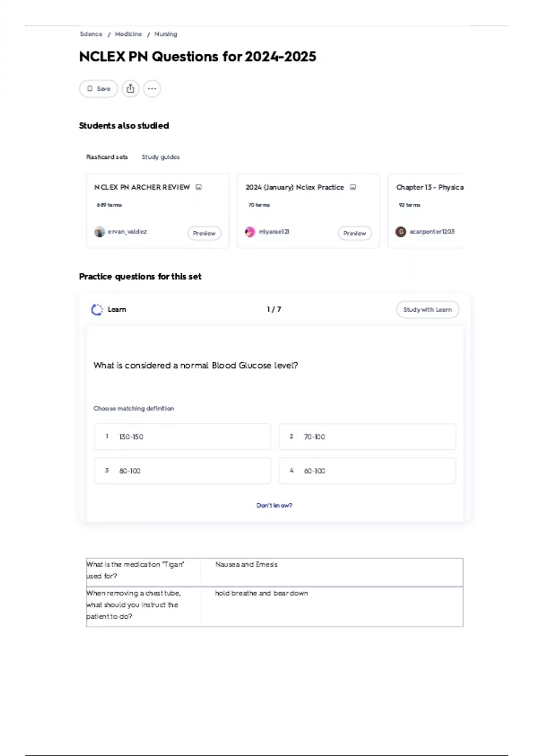Switch to the Flashcard sets tab
The image size is (534, 756).
tap(107, 157)
